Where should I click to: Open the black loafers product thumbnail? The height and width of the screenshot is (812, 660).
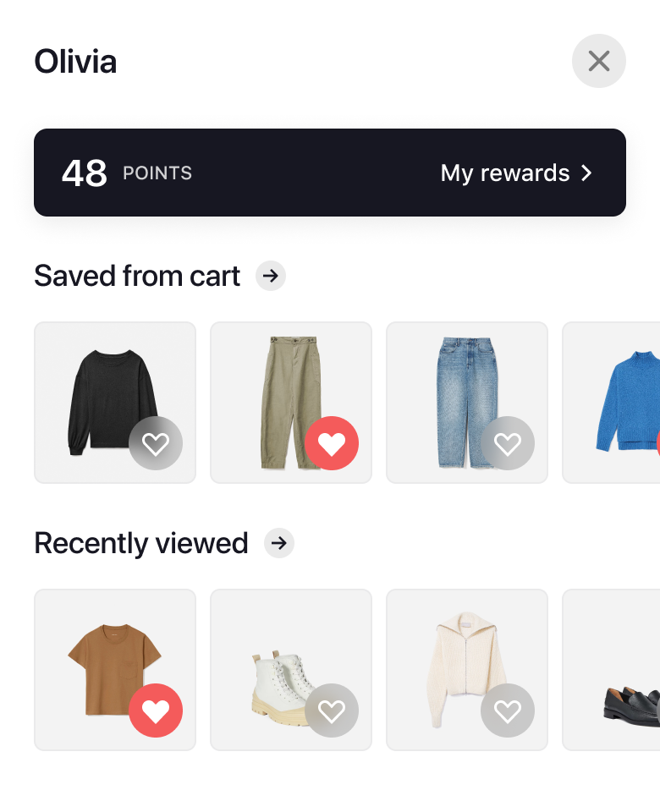(611, 670)
